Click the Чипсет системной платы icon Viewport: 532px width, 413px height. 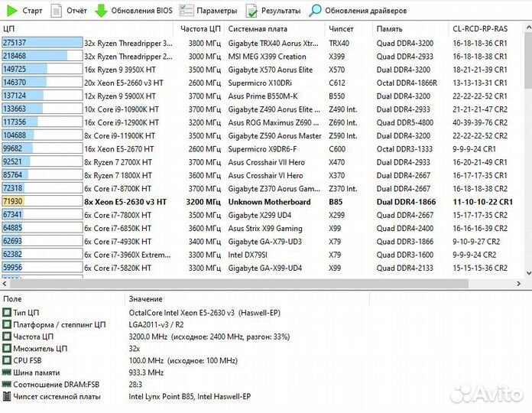[x=6, y=396]
